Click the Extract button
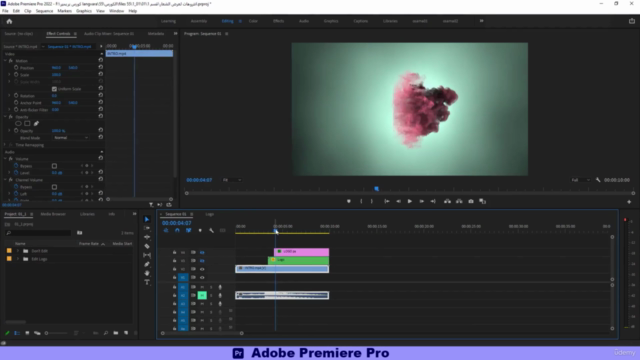Viewport: 640px width, 360px height. pyautogui.click(x=459, y=201)
